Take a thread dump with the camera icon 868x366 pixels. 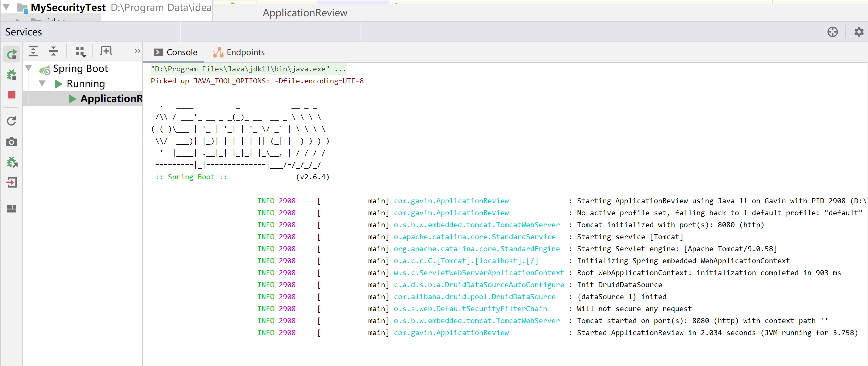pyautogui.click(x=11, y=142)
